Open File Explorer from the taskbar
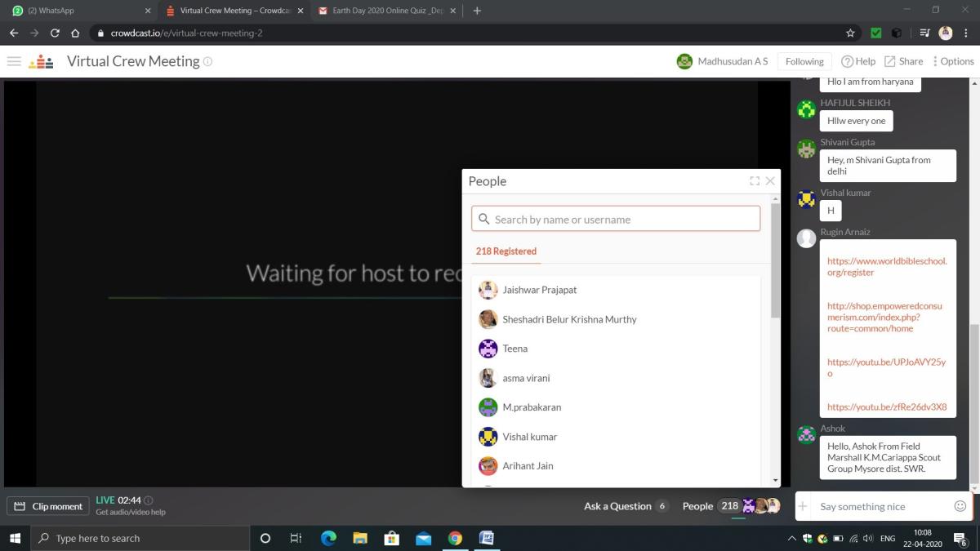Viewport: 980px width, 551px height. click(360, 538)
